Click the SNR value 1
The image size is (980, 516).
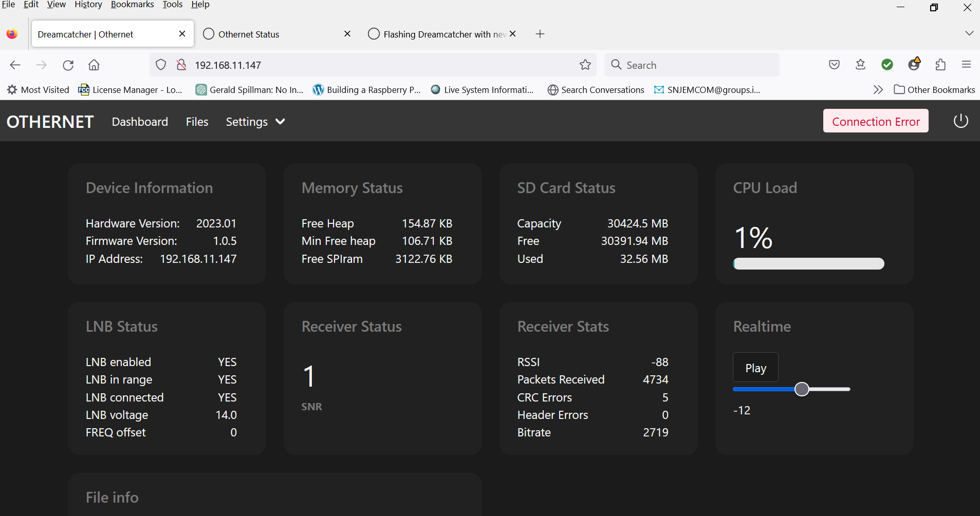309,376
